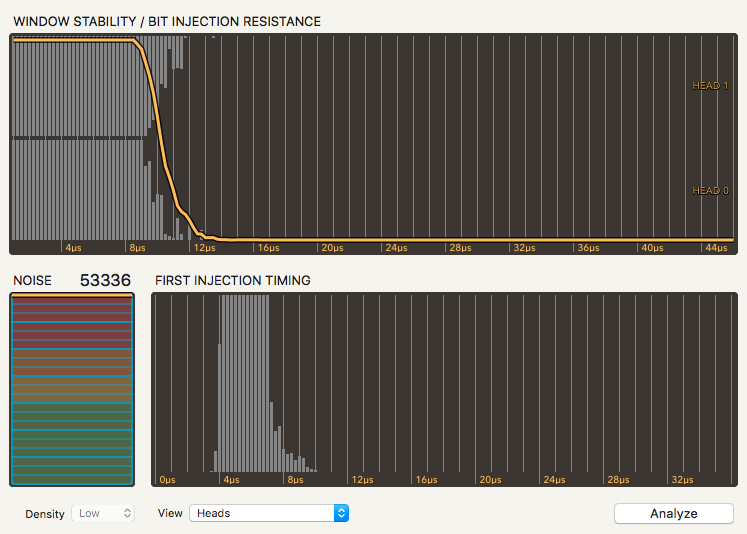Screen dimensions: 747x534
Task: Click the First Injection Timing heading
Action: (x=232, y=281)
